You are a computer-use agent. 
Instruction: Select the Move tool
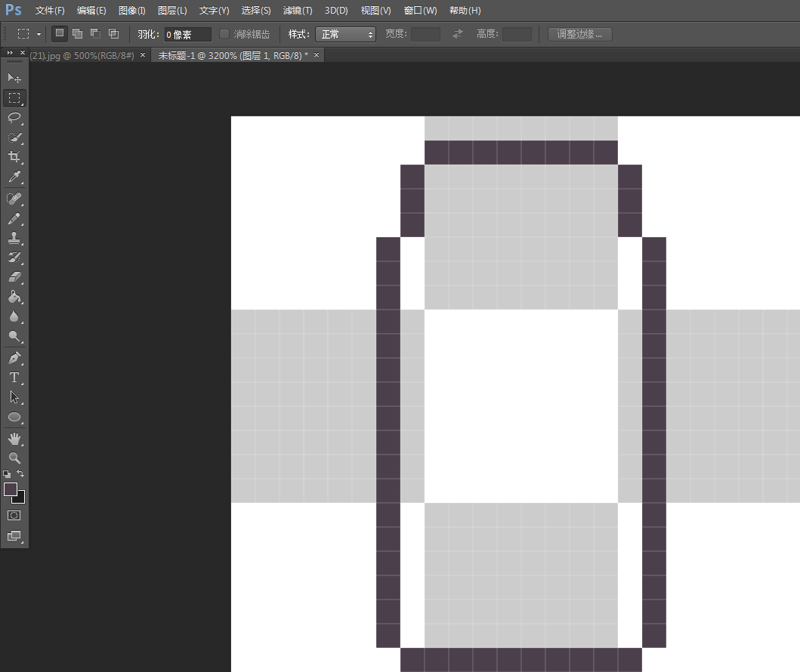(14, 78)
